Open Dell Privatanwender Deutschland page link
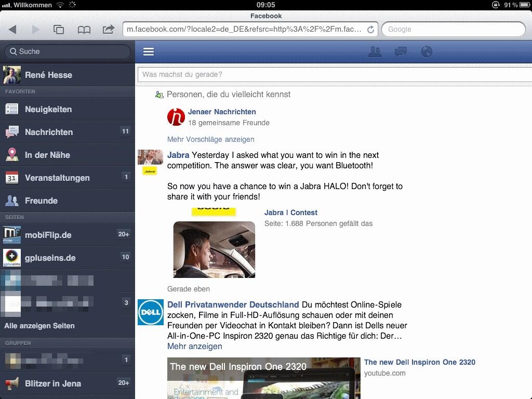Screen dimensions: 532x399 (x=233, y=304)
